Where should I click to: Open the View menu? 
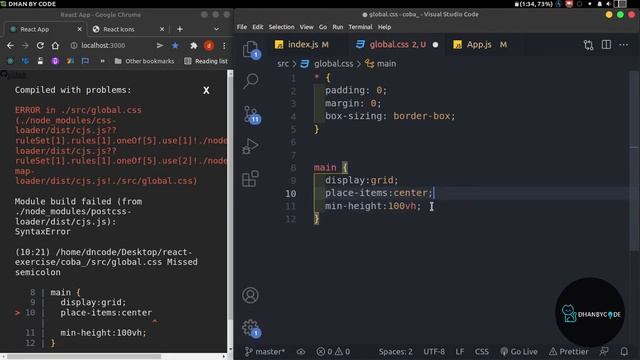[x=307, y=27]
